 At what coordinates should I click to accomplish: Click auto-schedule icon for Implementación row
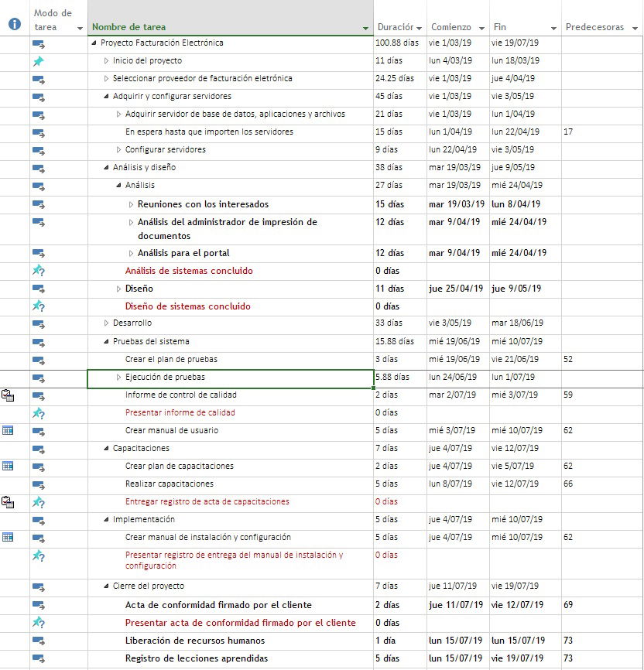point(39,521)
